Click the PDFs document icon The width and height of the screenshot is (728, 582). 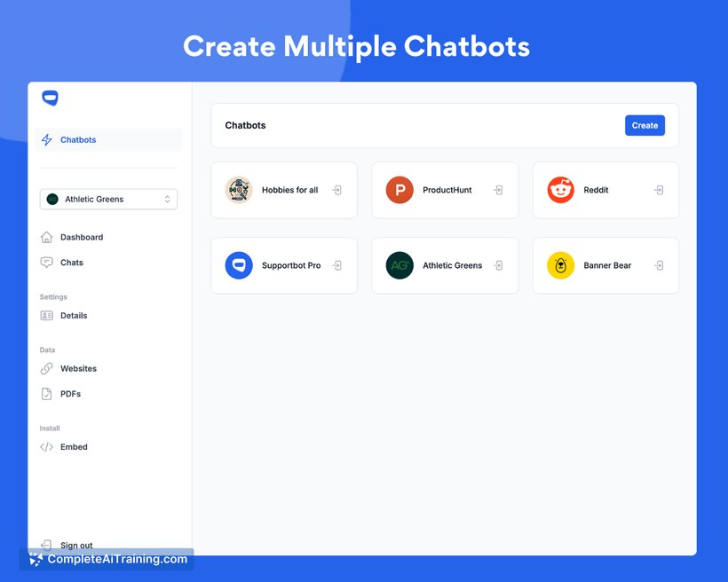point(47,394)
